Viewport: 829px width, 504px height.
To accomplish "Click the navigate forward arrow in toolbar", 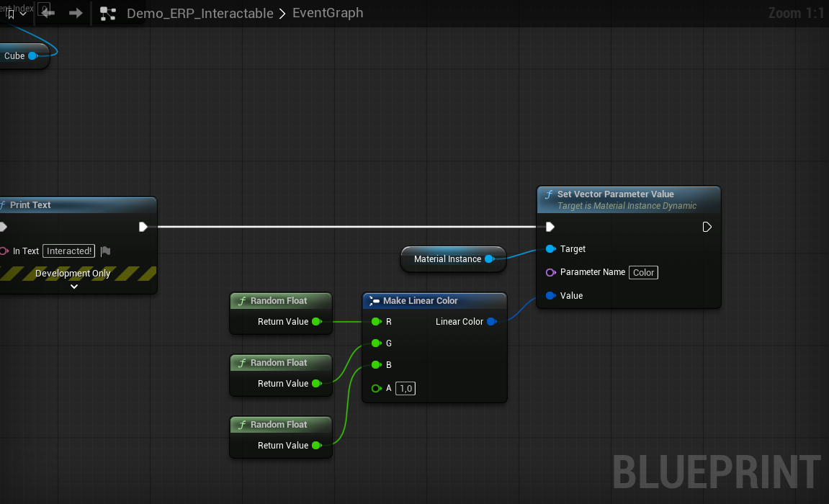I will [76, 13].
